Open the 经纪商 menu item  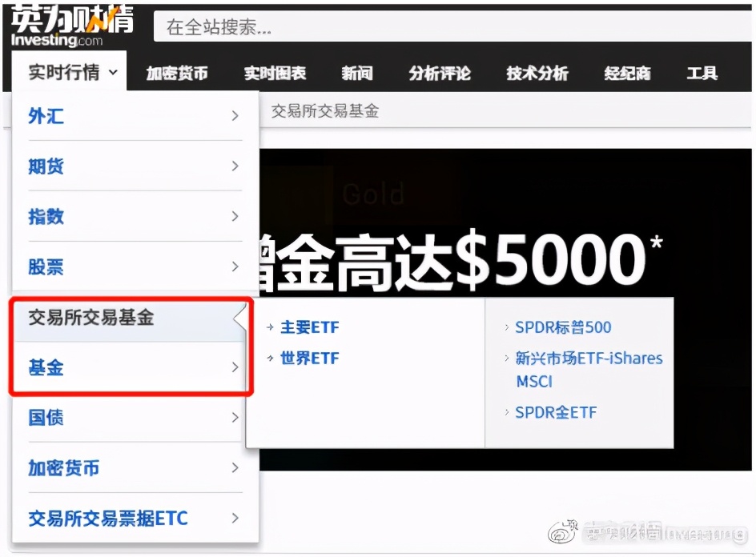(x=627, y=73)
